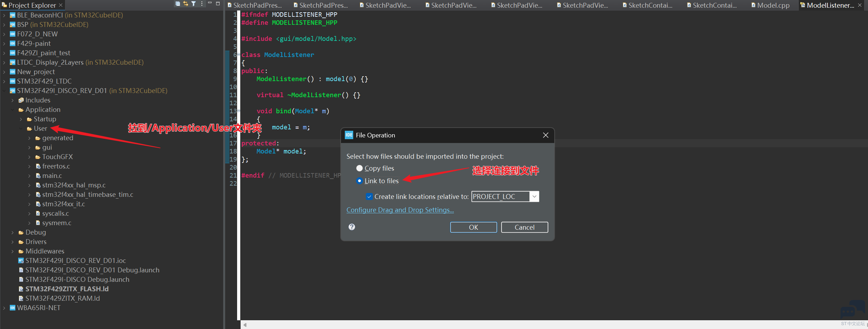
Task: Open Configure Drag and Drop Settings link
Action: (x=400, y=210)
